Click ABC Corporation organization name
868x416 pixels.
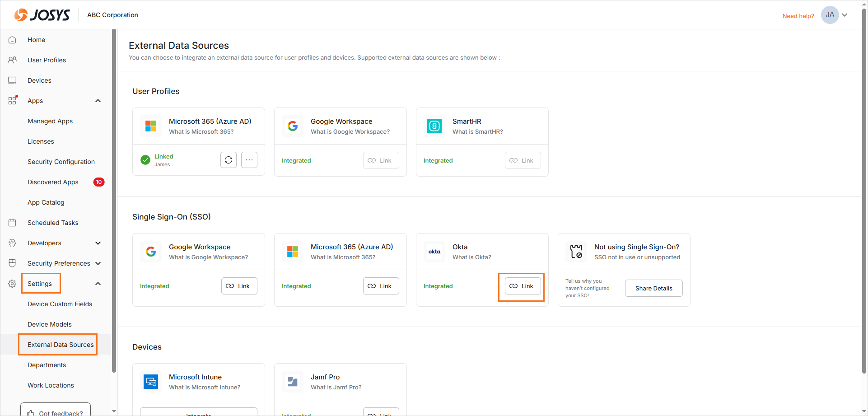112,15
